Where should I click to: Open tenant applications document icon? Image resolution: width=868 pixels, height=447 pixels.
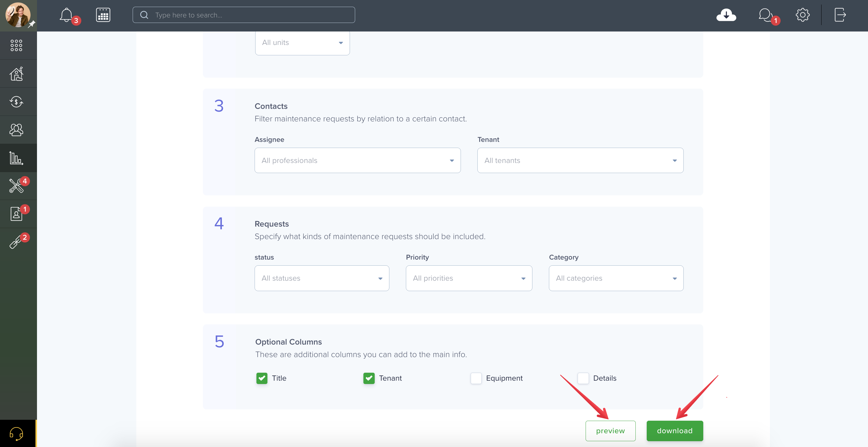[17, 214]
